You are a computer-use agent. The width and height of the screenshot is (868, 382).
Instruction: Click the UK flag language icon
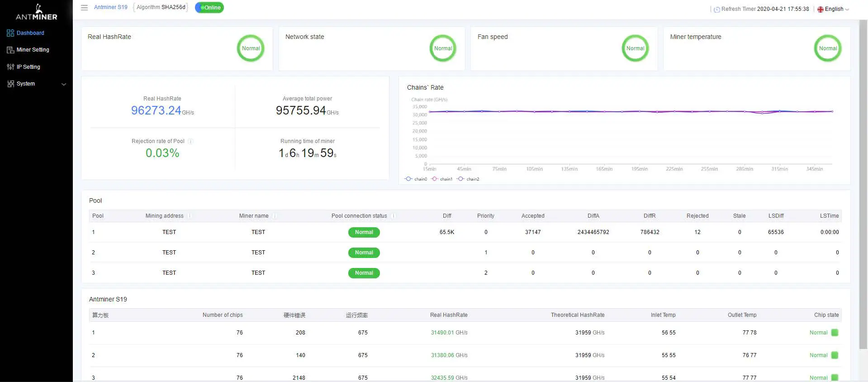(821, 10)
